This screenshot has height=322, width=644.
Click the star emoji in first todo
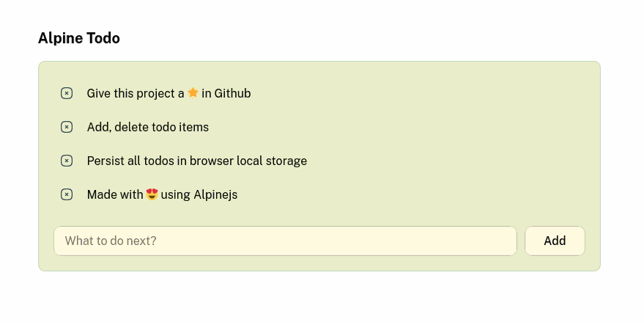tap(193, 93)
